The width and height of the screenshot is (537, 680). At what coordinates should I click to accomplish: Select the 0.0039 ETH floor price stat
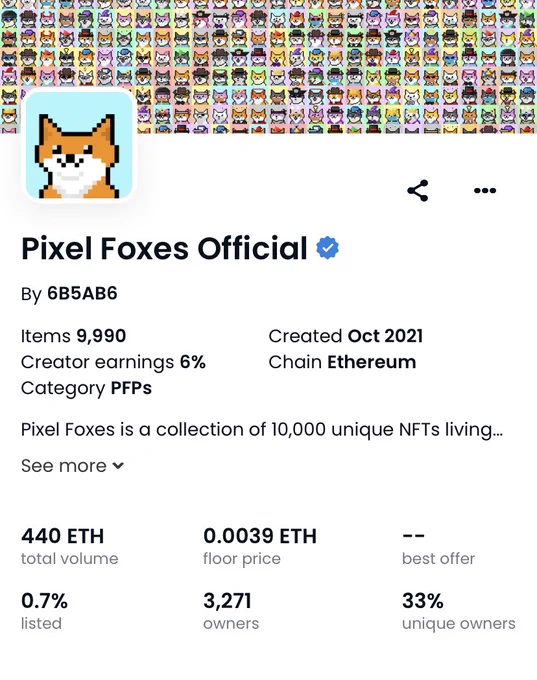[x=260, y=546]
